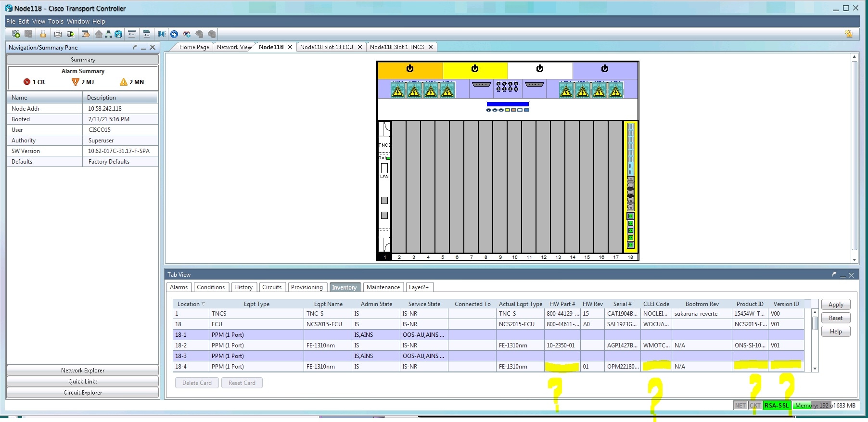868x422 pixels.
Task: Switch to the Network View tab
Action: coord(234,47)
